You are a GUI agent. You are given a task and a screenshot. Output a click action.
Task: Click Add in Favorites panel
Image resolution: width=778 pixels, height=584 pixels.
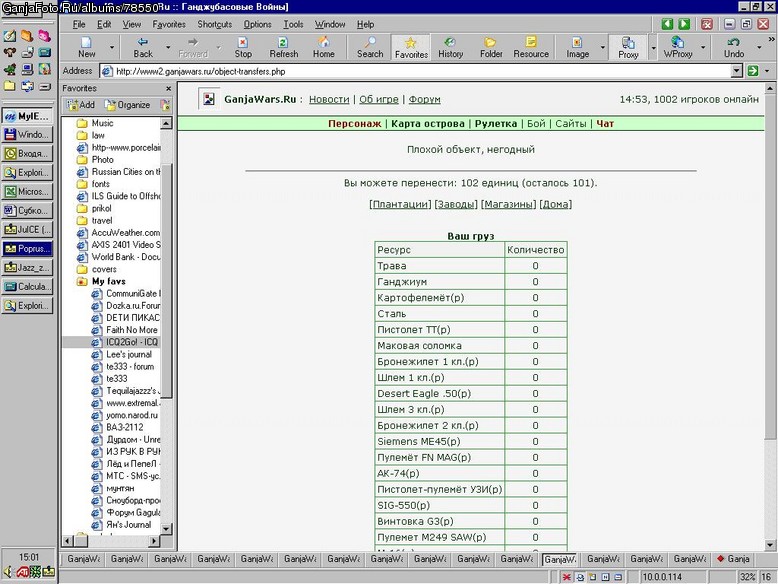[81, 105]
